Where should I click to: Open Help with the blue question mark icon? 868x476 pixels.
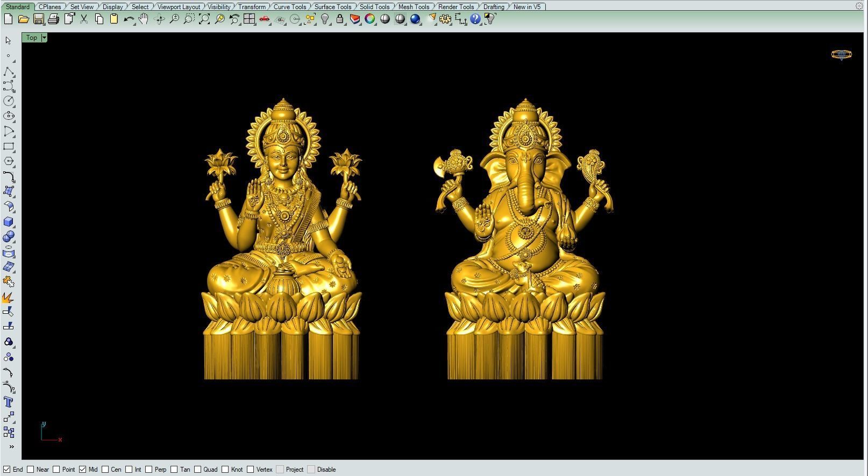point(475,19)
